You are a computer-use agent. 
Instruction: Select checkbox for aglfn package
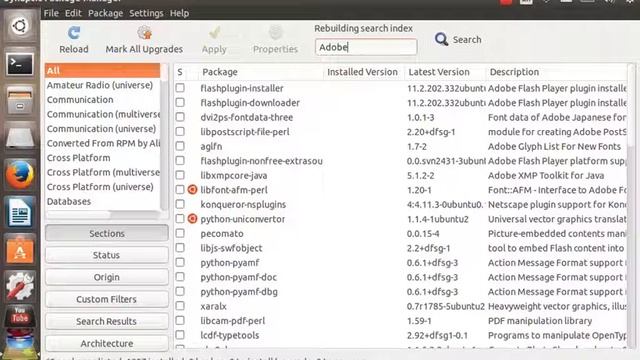pos(180,146)
